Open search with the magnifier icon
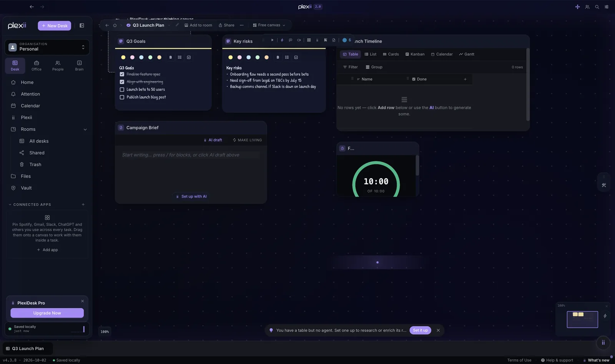 597,7
